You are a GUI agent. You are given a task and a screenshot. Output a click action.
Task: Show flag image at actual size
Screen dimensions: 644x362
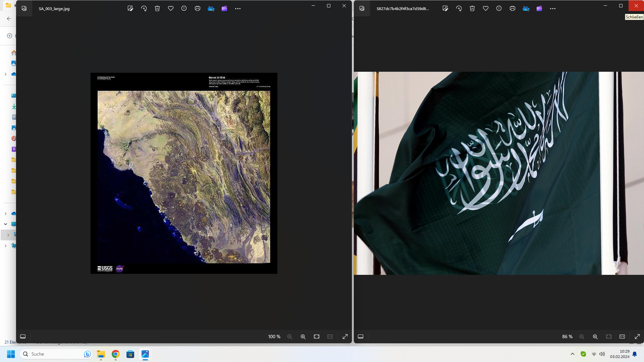[622, 337]
